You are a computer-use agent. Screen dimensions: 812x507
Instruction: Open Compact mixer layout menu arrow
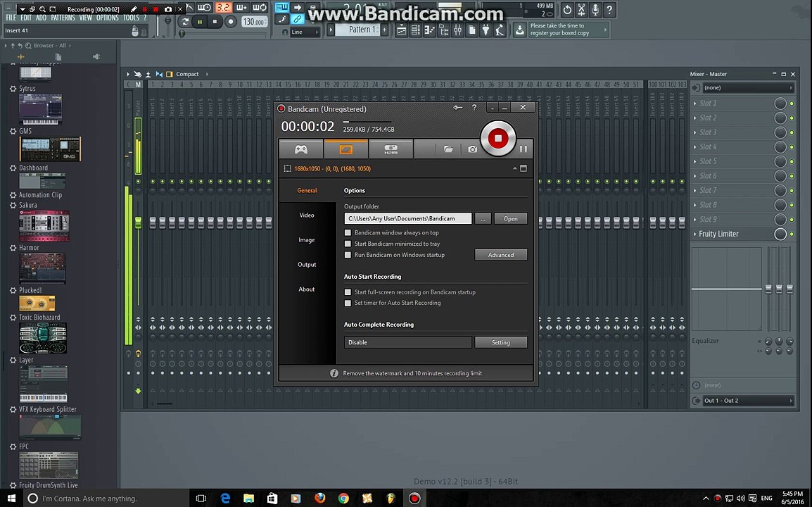click(x=207, y=74)
